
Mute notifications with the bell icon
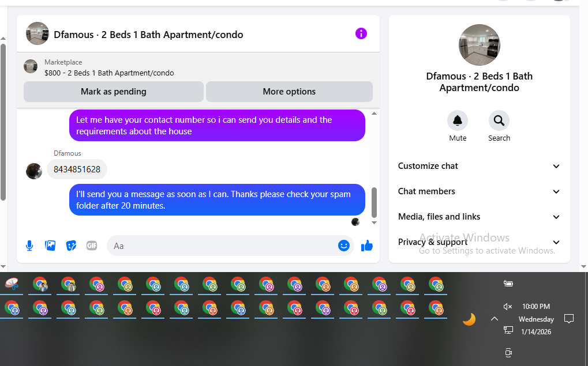click(x=458, y=120)
